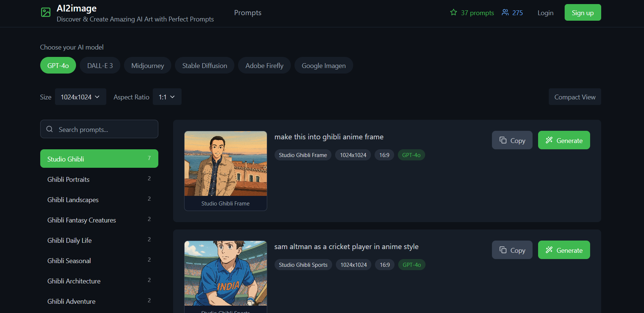Image resolution: width=644 pixels, height=313 pixels.
Task: Open the Aspect Ratio 1:1 dropdown
Action: click(x=167, y=97)
